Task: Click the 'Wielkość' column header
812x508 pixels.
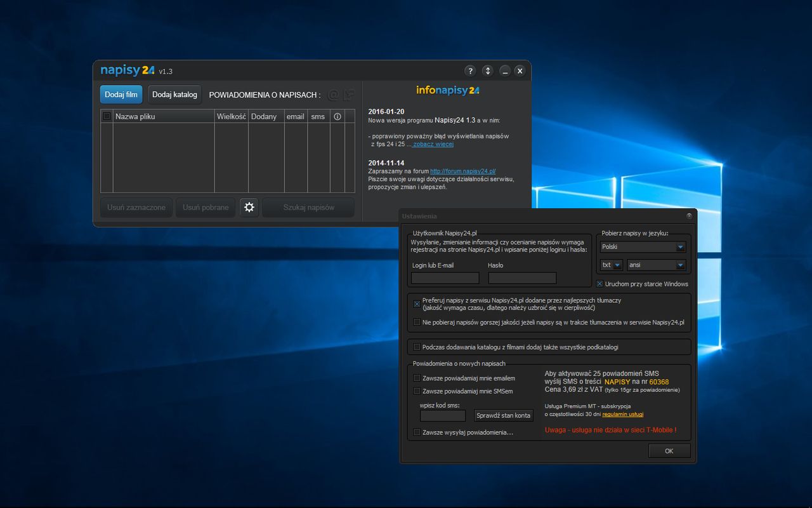Action: pos(231,116)
